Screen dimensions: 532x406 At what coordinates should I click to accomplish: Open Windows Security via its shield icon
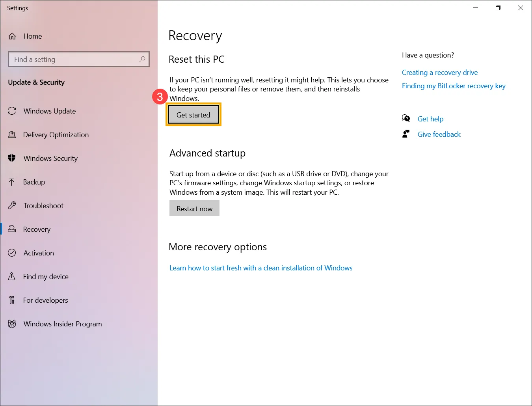[x=12, y=158]
